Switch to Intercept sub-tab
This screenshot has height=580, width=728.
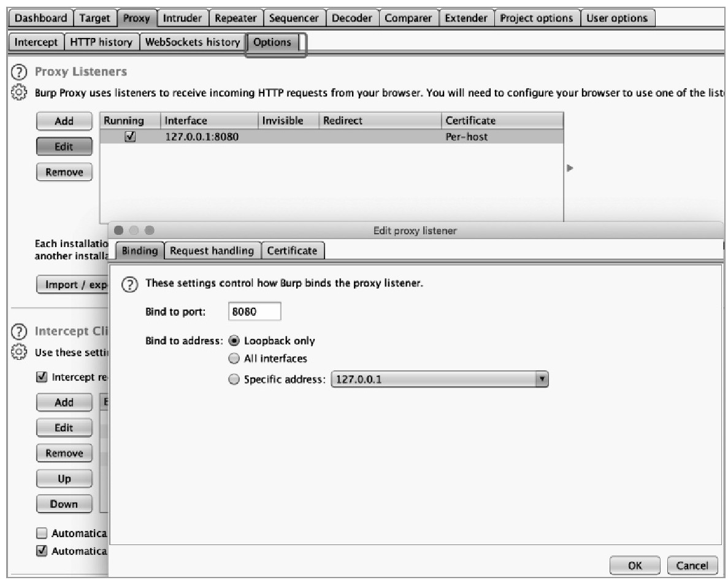(x=36, y=42)
